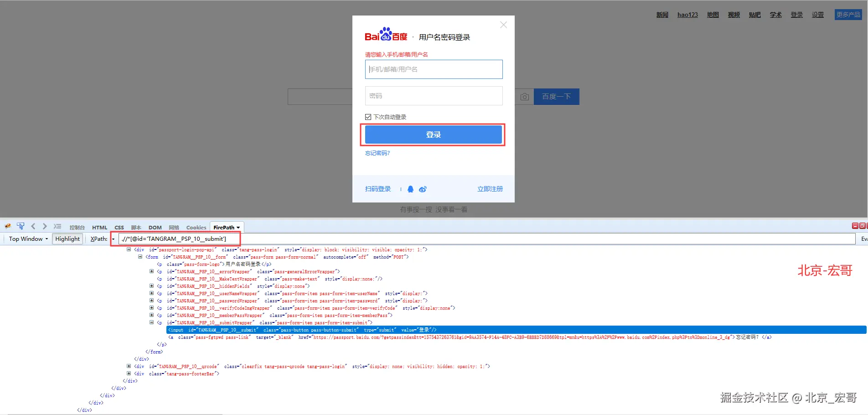Open the 扫码登录 link
868x415 pixels.
click(378, 189)
